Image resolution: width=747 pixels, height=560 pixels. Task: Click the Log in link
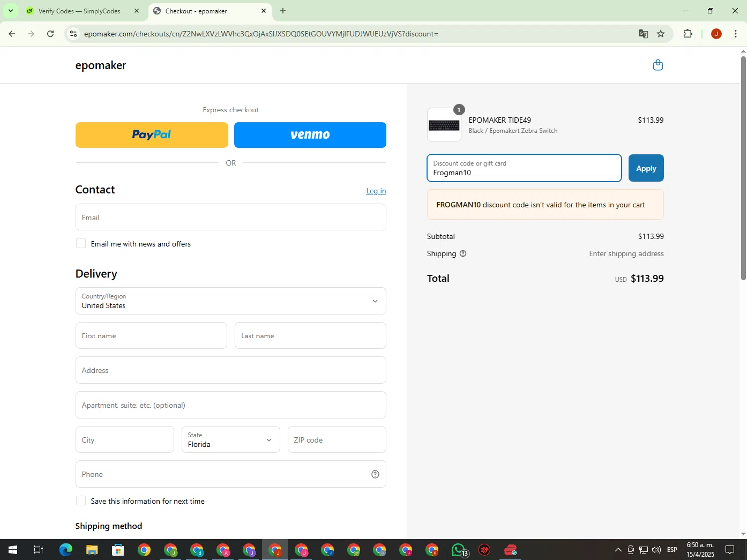pos(376,191)
